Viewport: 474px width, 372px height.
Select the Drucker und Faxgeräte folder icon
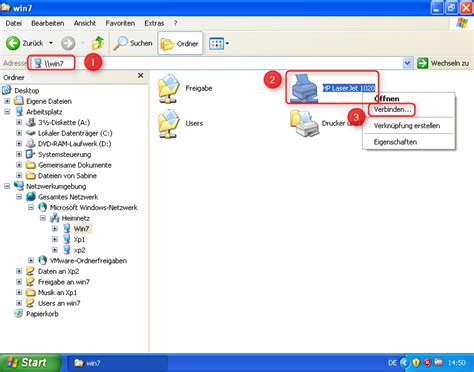[305, 123]
